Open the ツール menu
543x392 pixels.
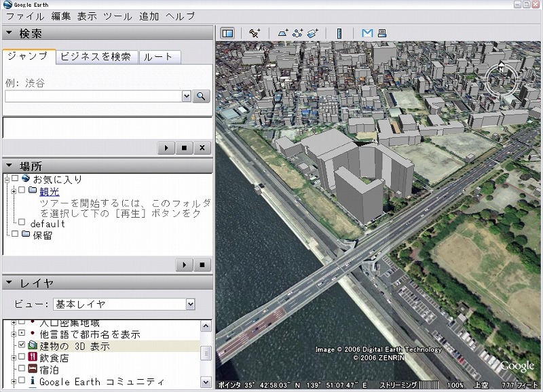(x=117, y=16)
